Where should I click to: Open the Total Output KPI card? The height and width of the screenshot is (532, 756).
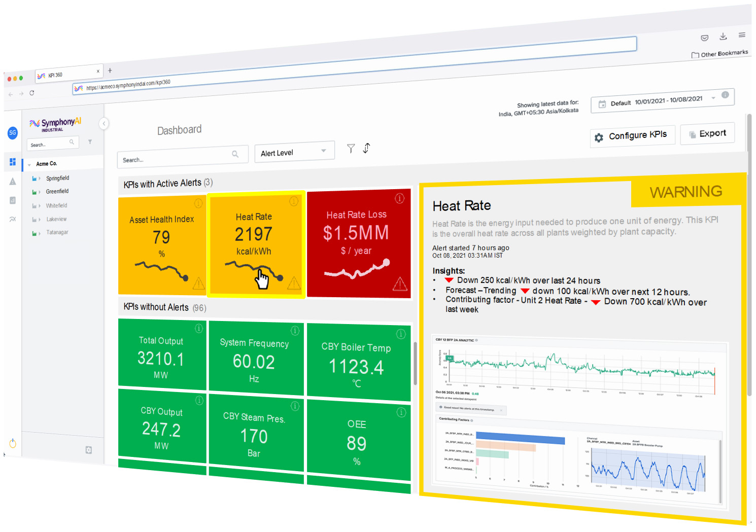click(x=162, y=353)
